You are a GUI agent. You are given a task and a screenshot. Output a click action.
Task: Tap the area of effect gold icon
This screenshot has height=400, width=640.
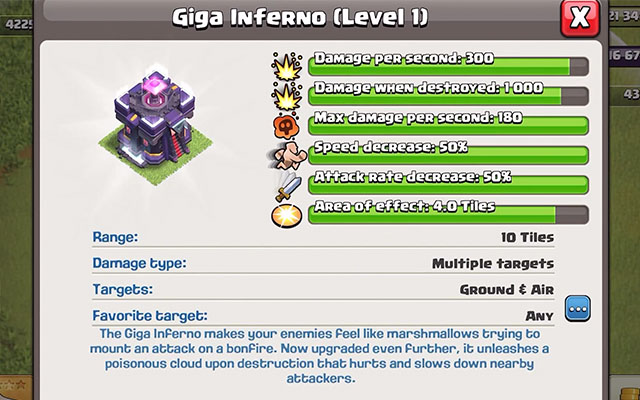[x=287, y=216]
